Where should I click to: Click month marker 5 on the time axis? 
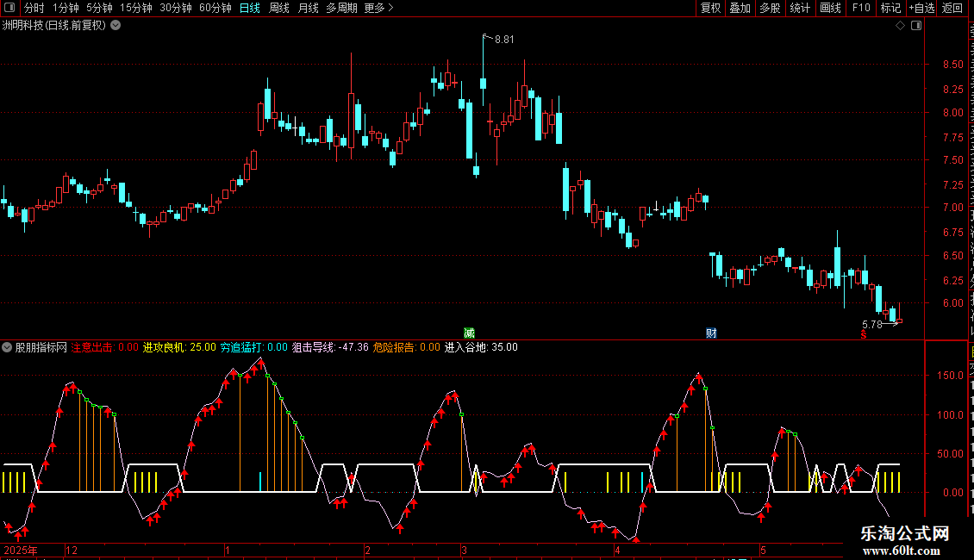point(763,551)
